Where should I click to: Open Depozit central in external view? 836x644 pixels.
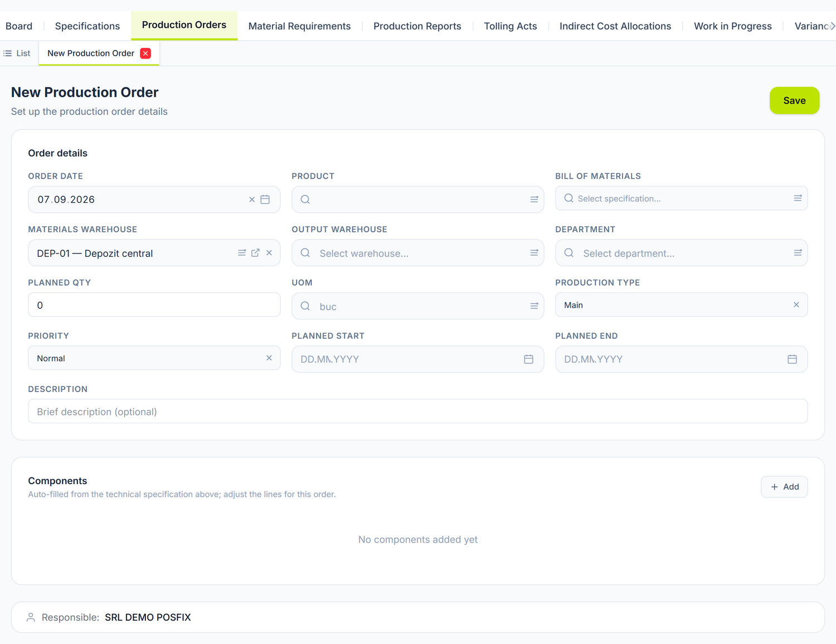[x=255, y=253]
